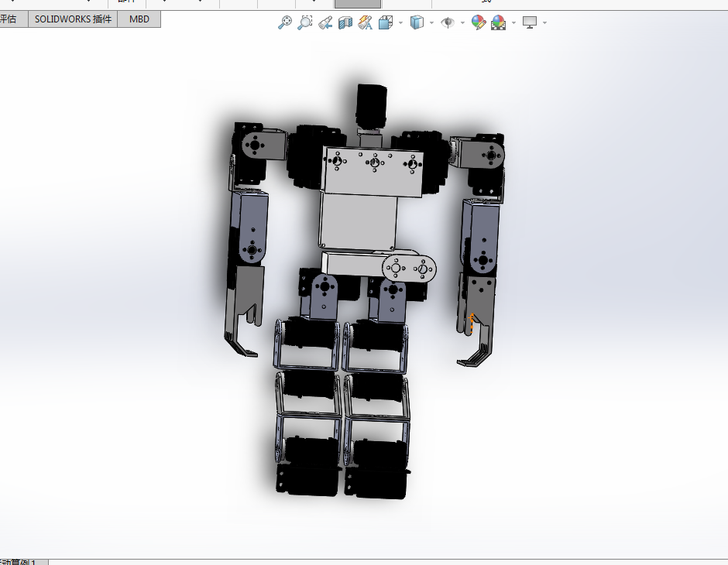This screenshot has width=728, height=565.
Task: Click the Display Style icon
Action: tap(417, 22)
